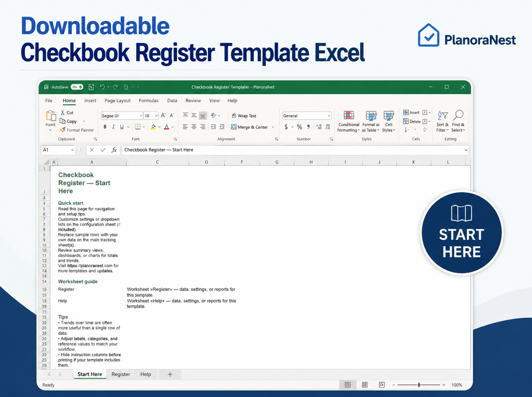The image size is (532, 397).
Task: Decrease decimal places
Action: point(328,127)
